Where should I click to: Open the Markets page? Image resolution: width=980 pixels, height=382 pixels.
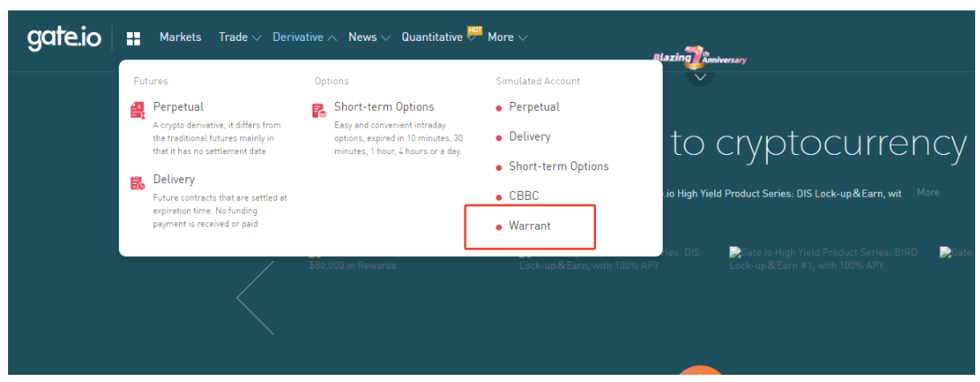[x=180, y=38]
